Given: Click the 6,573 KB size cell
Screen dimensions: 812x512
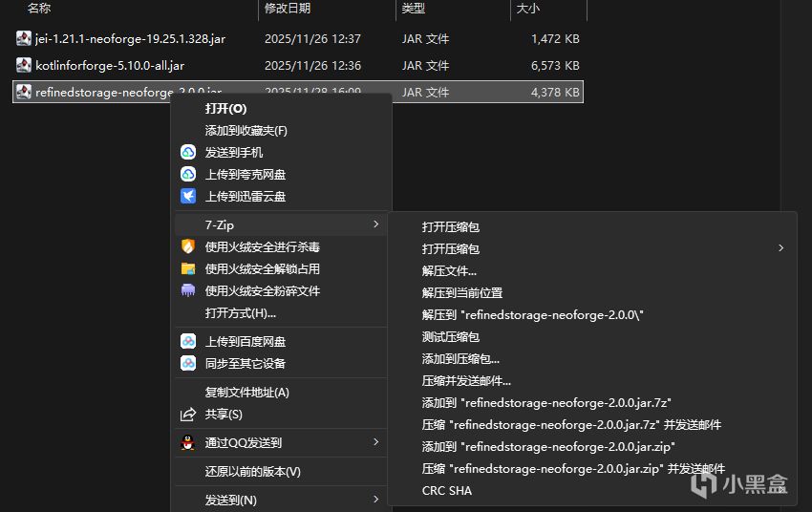Looking at the screenshot, I should click(x=555, y=66).
